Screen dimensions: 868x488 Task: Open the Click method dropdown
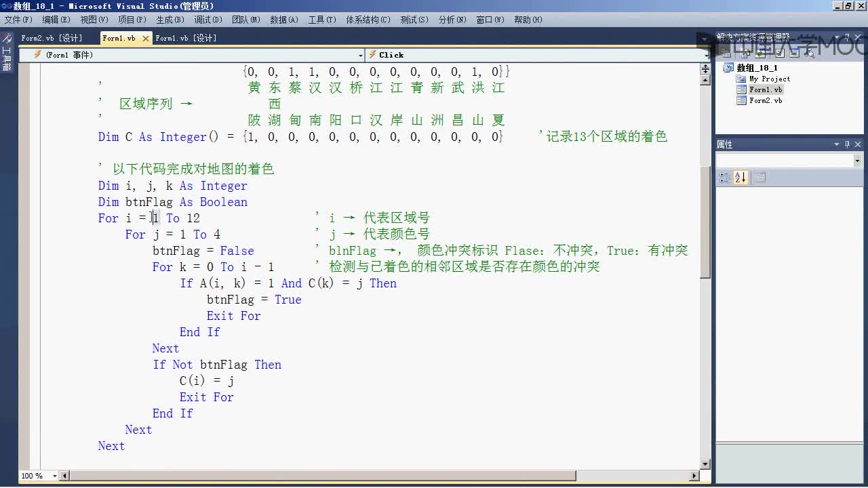click(x=707, y=55)
